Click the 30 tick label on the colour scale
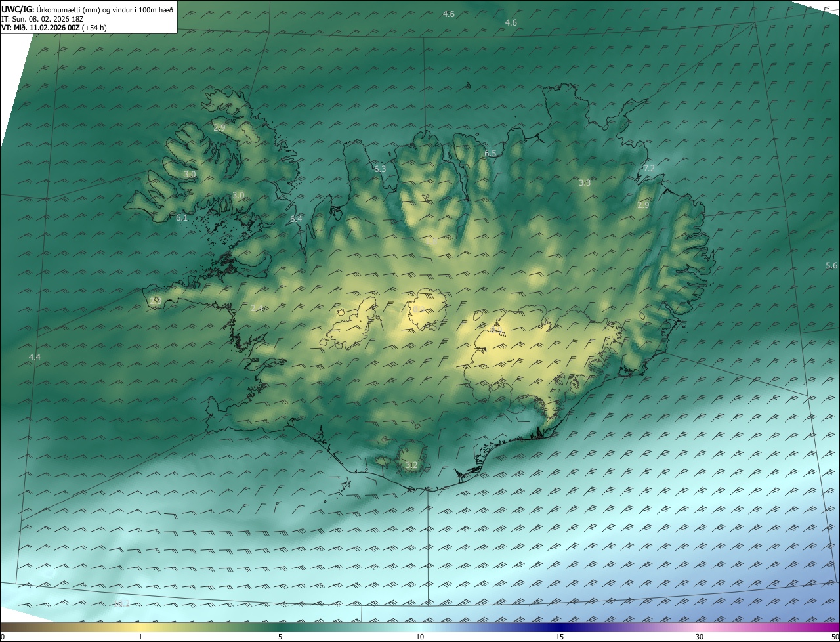This screenshot has width=840, height=642. 700,637
